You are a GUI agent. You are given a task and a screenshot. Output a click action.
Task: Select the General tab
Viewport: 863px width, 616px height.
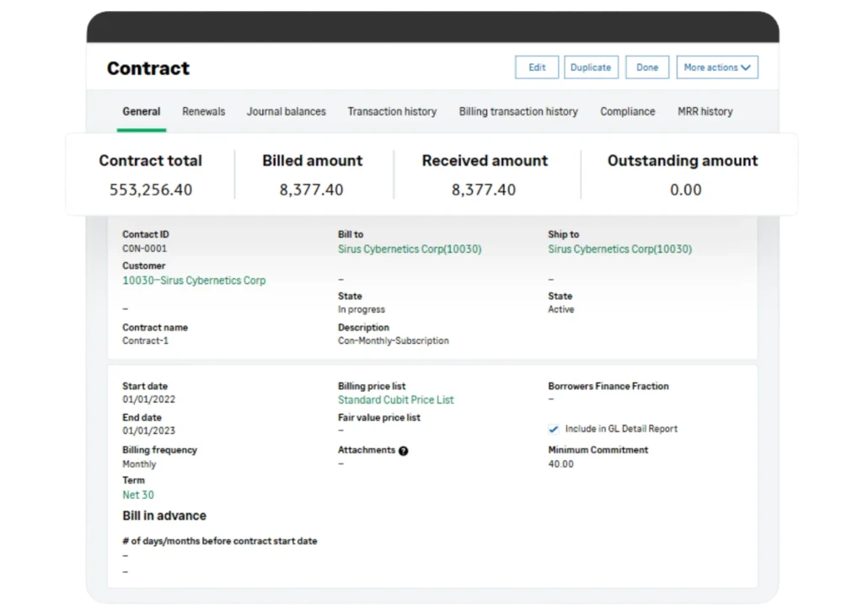(x=142, y=112)
